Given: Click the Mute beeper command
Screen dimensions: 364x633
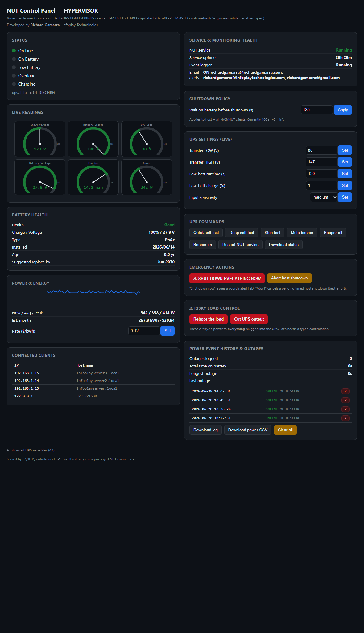Looking at the screenshot, I should (x=302, y=233).
